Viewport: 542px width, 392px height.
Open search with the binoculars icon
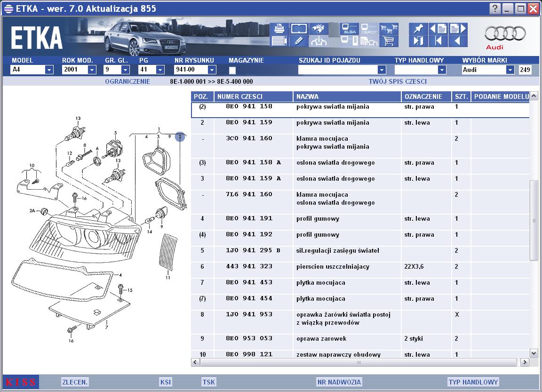tap(319, 29)
